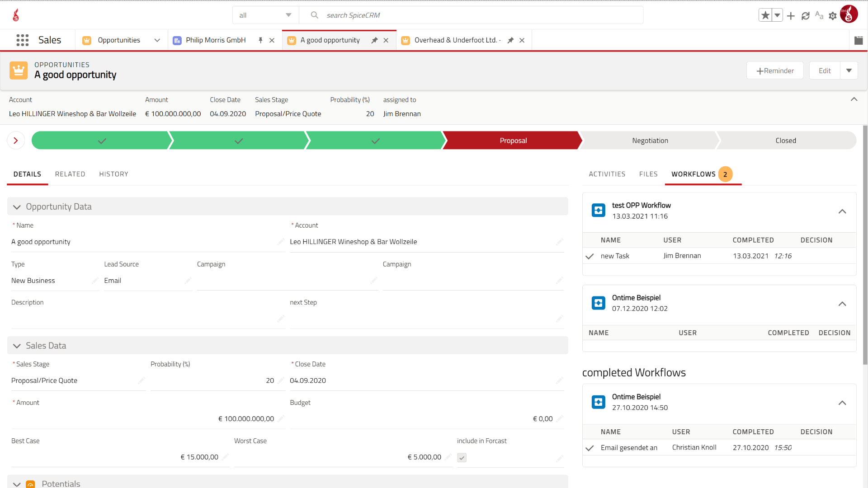
Task: Click the Ontime Beispiel 27.10.2020 workflow icon
Action: (x=599, y=402)
